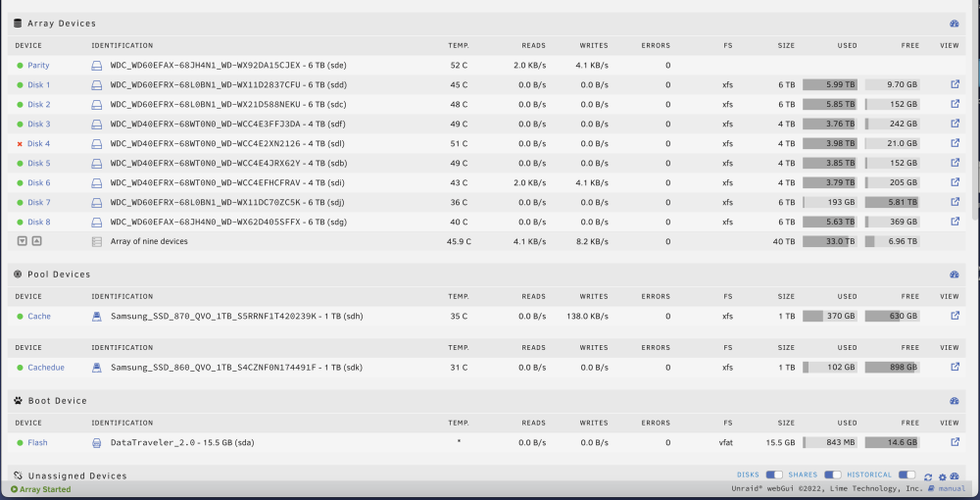Open the Disk 5 view icon
Screen dimensions: 980x500
955,163
